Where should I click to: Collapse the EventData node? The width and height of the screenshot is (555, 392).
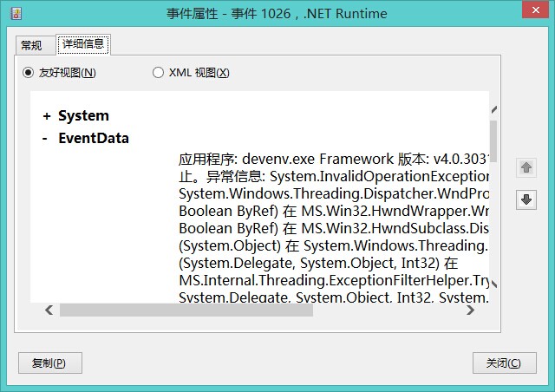tap(45, 139)
